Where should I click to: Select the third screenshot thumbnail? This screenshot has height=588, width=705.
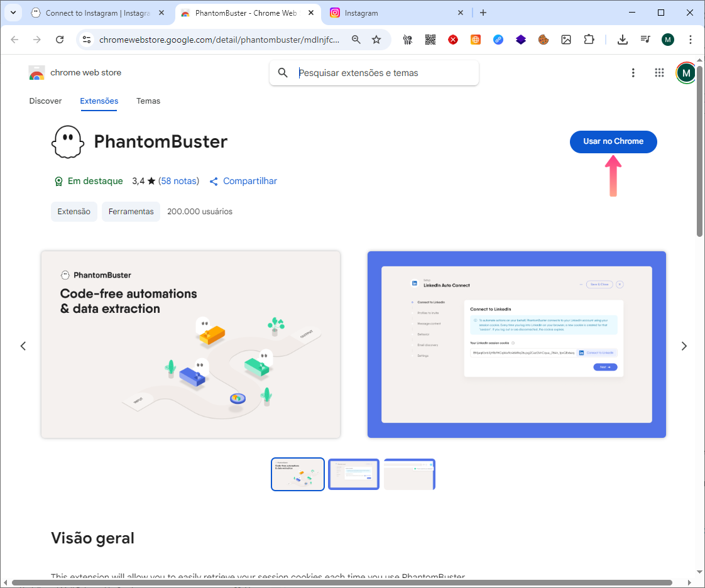410,474
